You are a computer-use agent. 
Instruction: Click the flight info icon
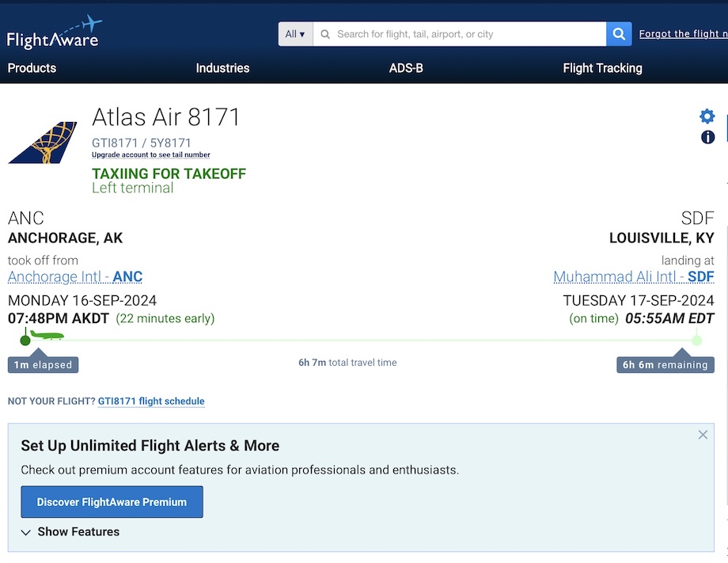click(x=707, y=137)
